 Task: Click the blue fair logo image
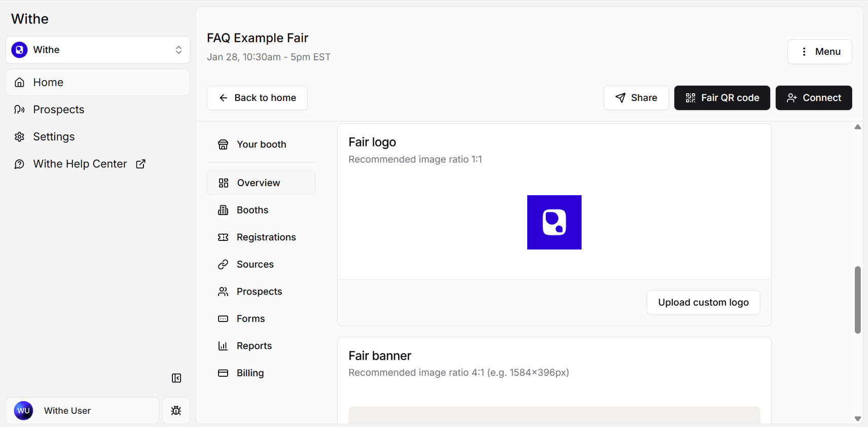[554, 222]
